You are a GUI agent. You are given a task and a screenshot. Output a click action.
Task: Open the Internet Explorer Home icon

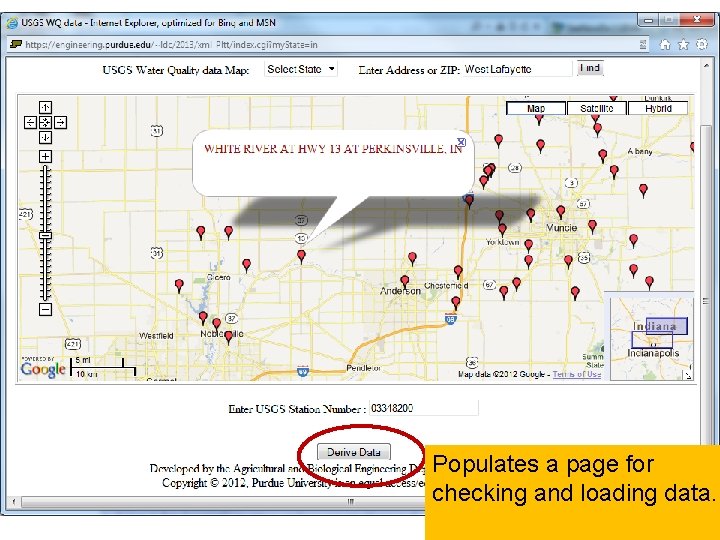pos(665,44)
